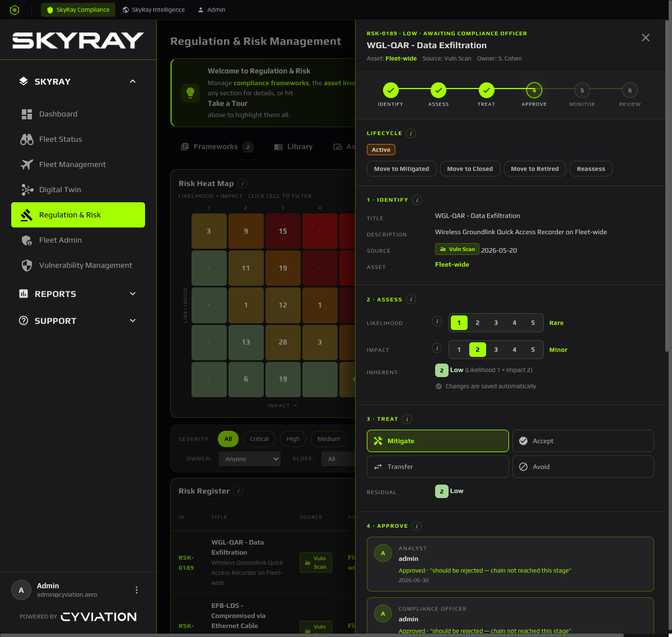Click the info icon next to 2 · Assess
Viewport: 672px width, 637px height.
(411, 300)
